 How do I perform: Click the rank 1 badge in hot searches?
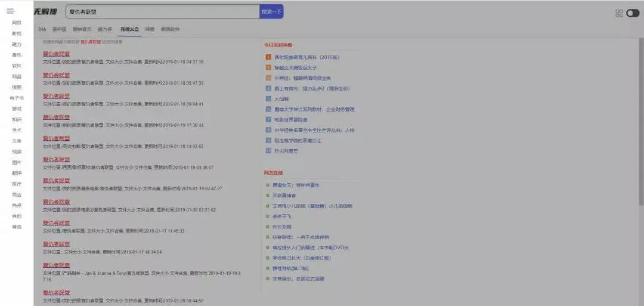268,57
